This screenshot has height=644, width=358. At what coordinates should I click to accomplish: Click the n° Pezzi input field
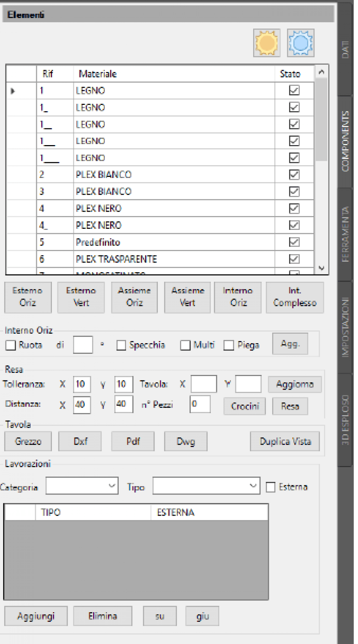click(x=200, y=404)
